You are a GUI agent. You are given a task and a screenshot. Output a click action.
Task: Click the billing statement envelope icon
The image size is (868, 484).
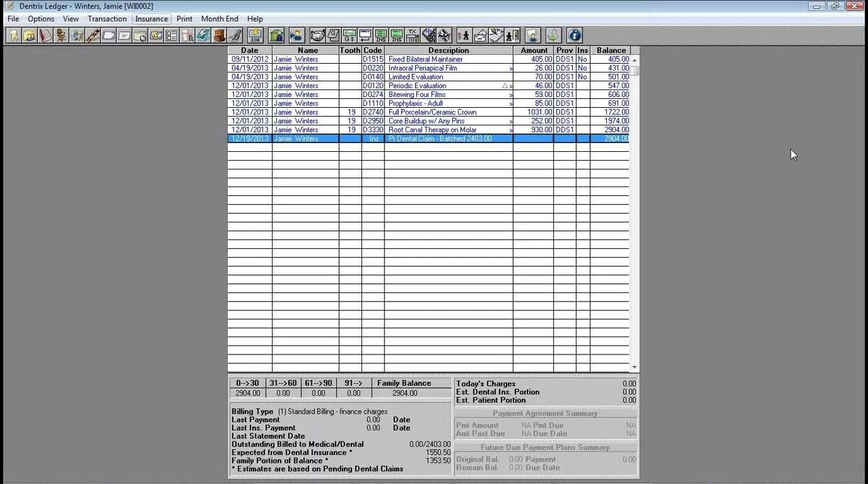[481, 35]
